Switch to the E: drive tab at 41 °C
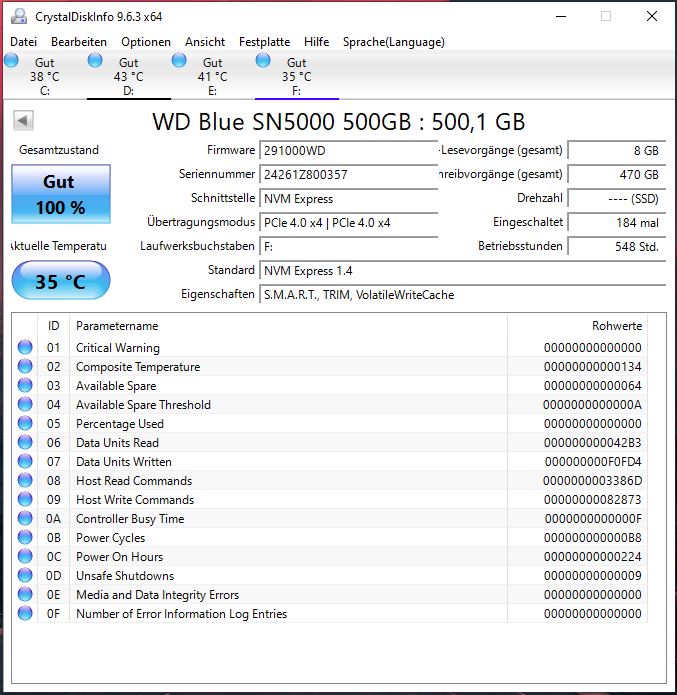Screen dimensions: 677x695 pos(213,76)
